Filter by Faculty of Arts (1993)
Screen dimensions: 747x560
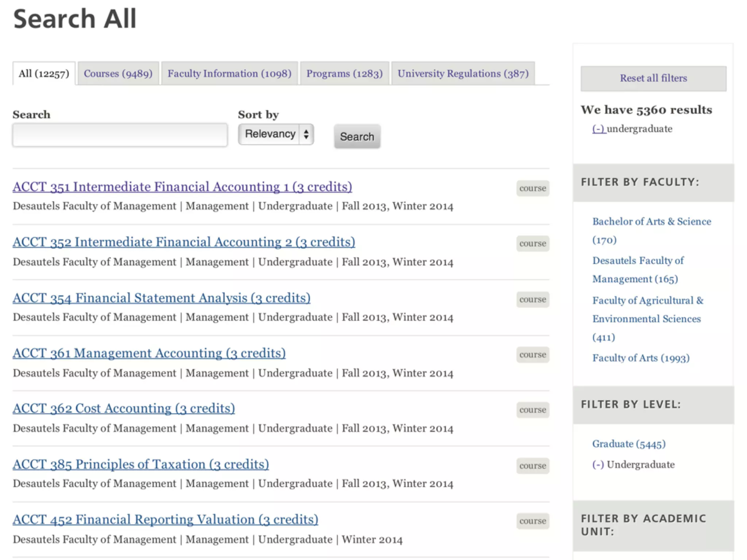[641, 358]
